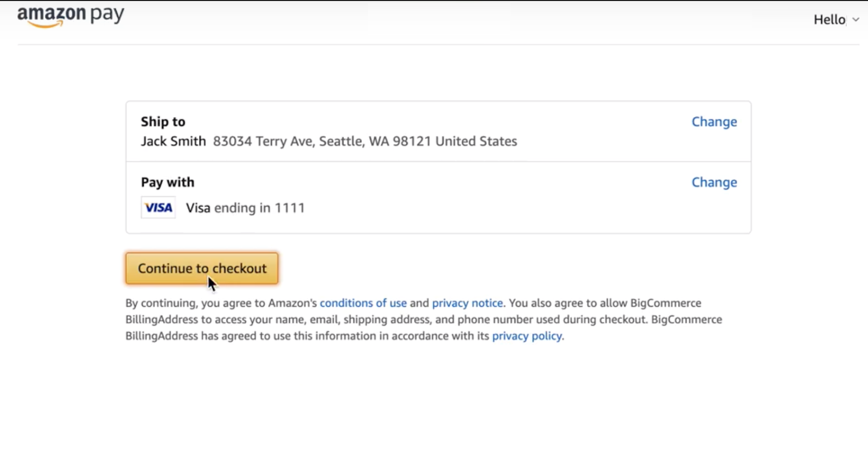Click the Jack Smith recipient name

173,141
